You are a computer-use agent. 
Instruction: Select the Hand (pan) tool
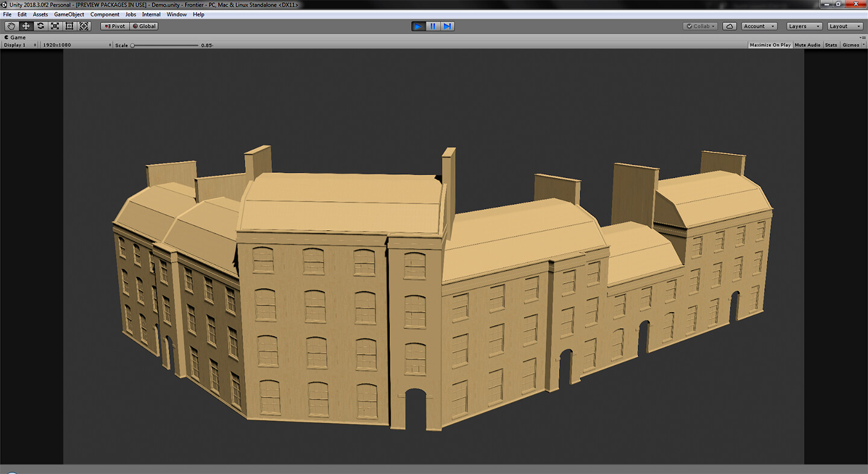tap(11, 26)
